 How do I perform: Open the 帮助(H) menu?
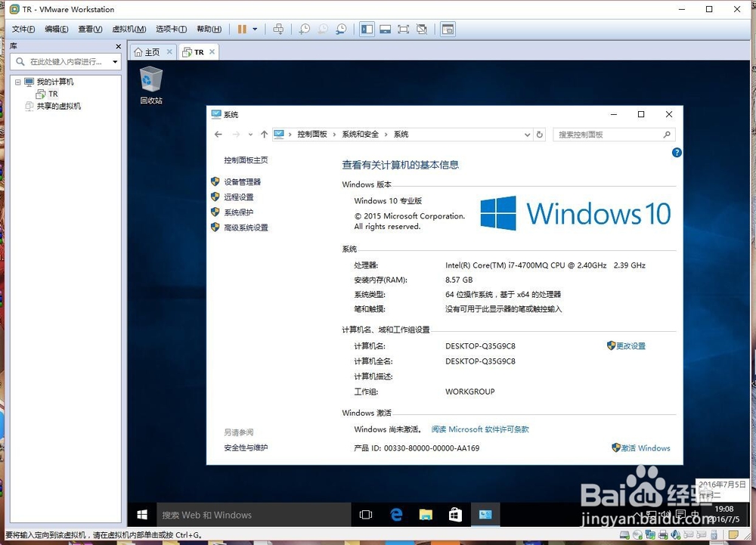coord(209,29)
